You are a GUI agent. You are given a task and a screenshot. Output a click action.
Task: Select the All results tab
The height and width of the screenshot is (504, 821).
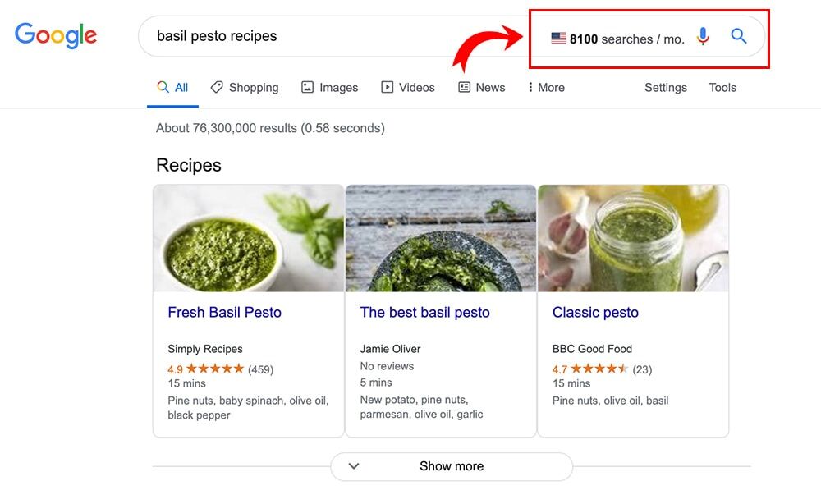click(173, 87)
